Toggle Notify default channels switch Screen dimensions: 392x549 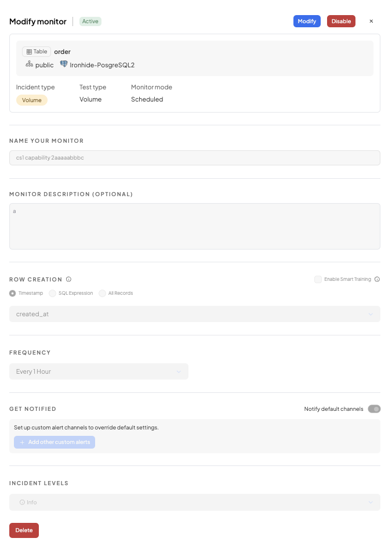point(374,409)
